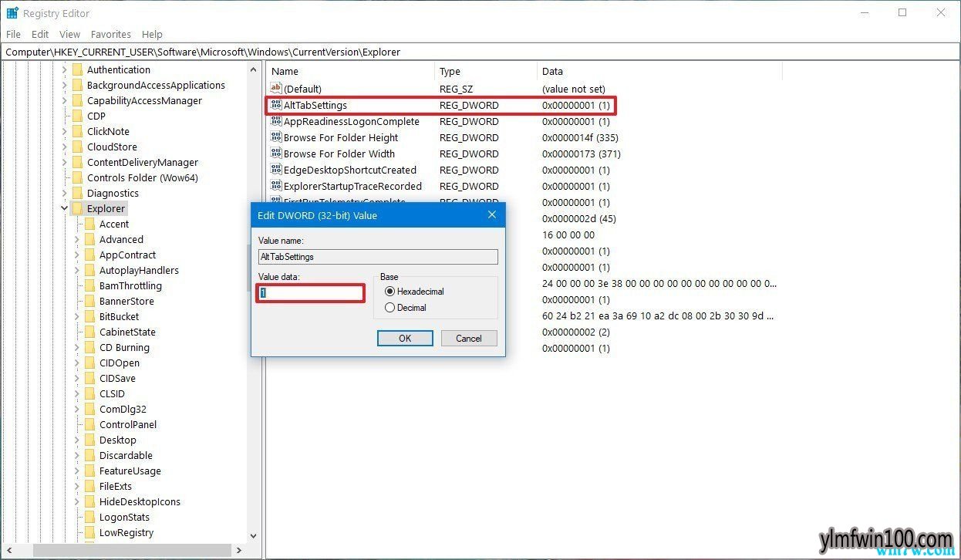Expand the CD Burning subkey

(x=77, y=347)
